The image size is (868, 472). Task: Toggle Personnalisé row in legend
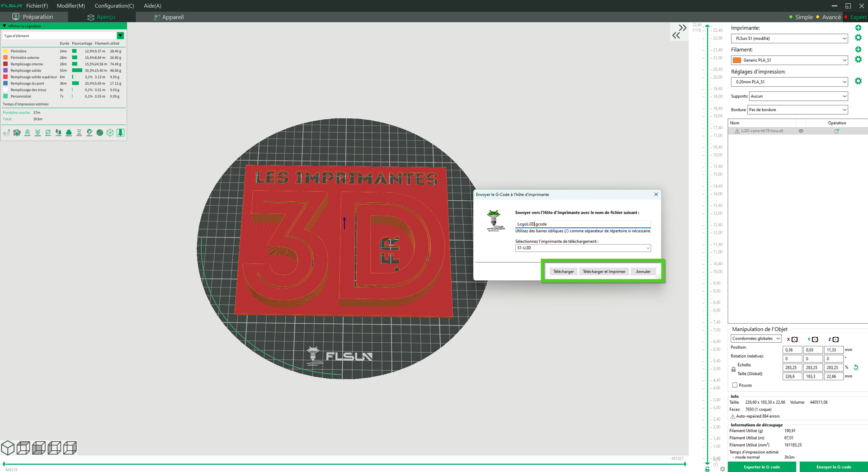[x=62, y=96]
